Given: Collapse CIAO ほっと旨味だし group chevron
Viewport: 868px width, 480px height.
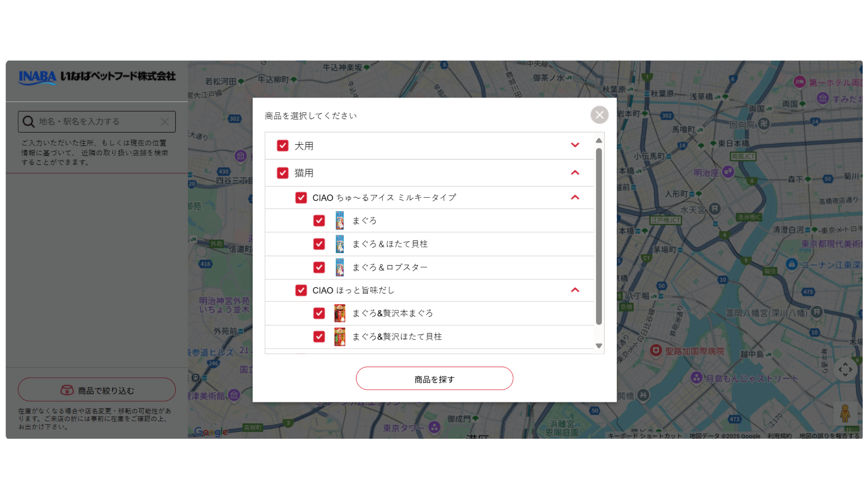Looking at the screenshot, I should (x=575, y=290).
